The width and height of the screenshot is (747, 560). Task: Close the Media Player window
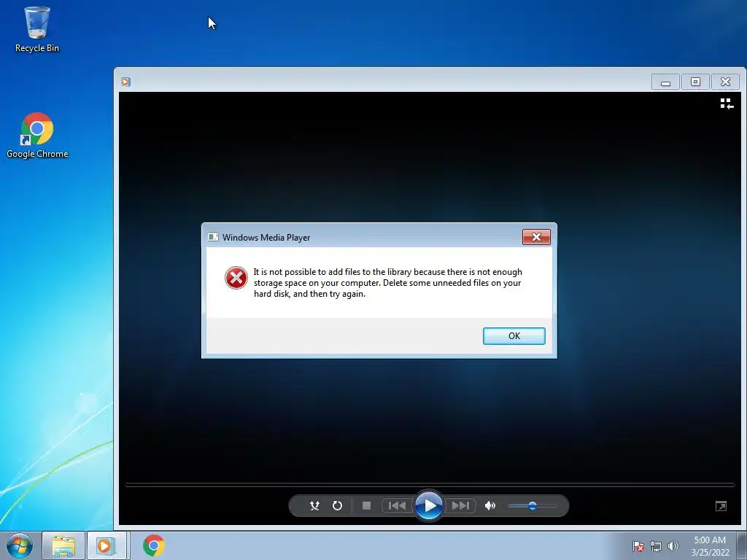[x=726, y=82]
